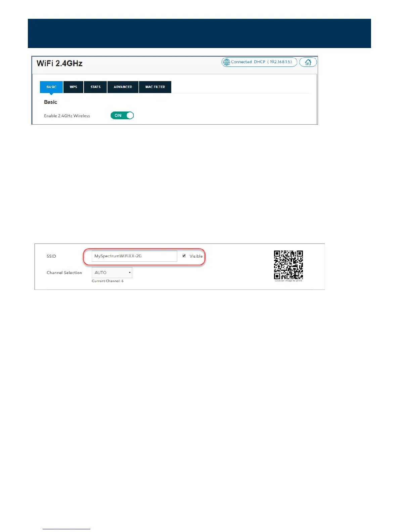
Task: Uncheck the Visible SSID checkbox
Action: point(184,256)
